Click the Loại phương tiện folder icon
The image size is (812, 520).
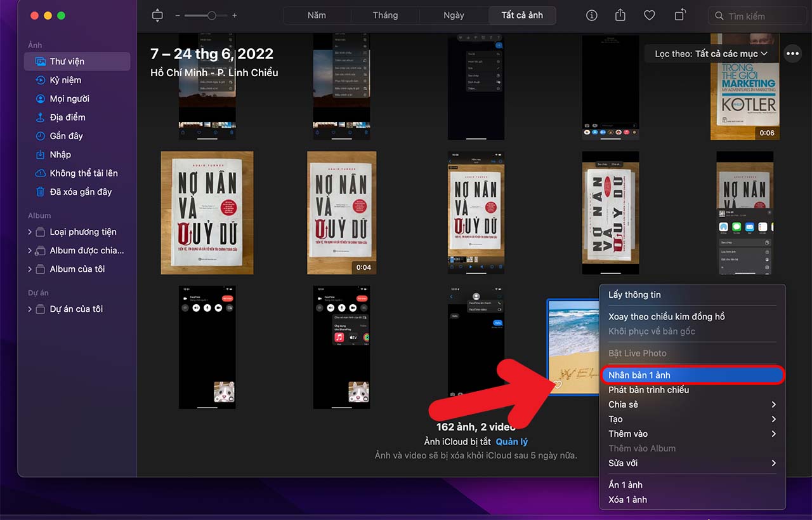click(x=41, y=232)
